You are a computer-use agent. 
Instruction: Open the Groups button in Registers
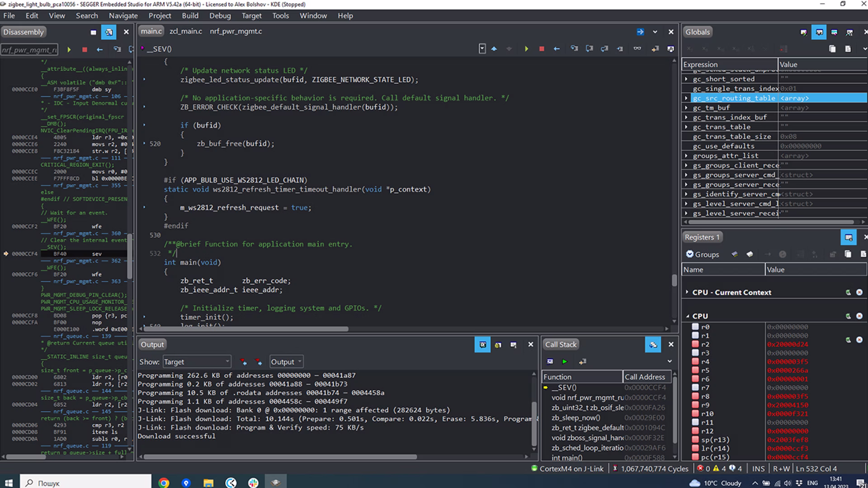tap(703, 254)
